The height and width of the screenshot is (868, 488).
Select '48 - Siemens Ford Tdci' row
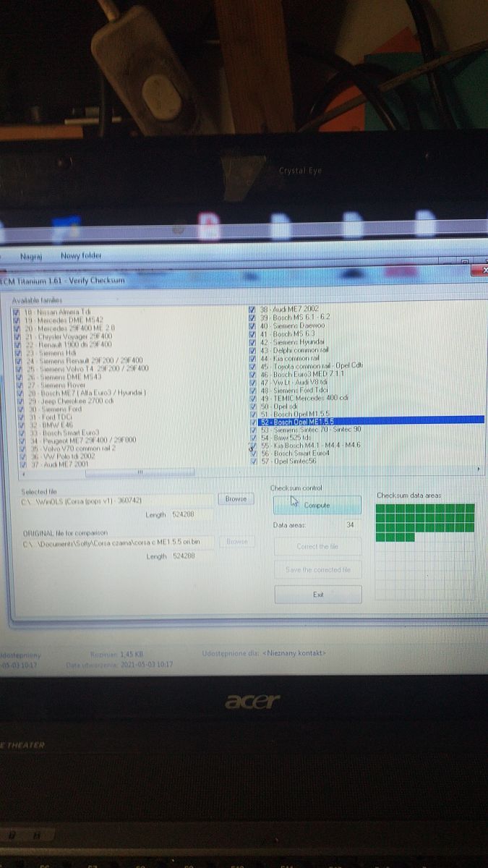[294, 389]
